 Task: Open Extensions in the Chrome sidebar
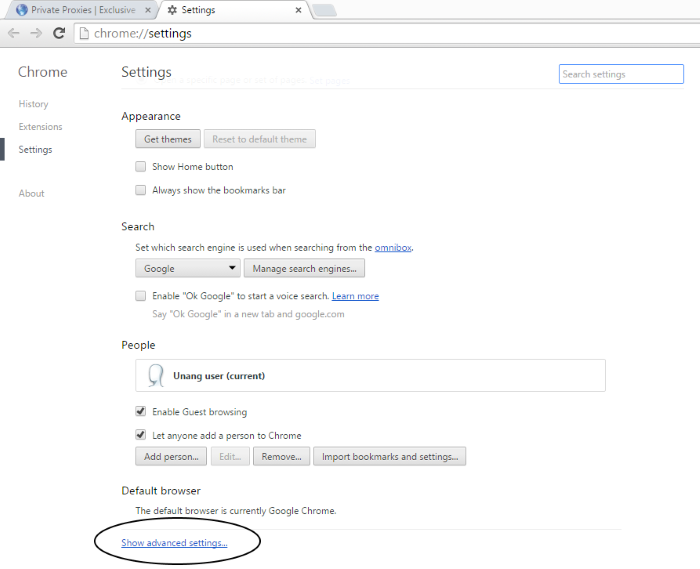point(40,127)
